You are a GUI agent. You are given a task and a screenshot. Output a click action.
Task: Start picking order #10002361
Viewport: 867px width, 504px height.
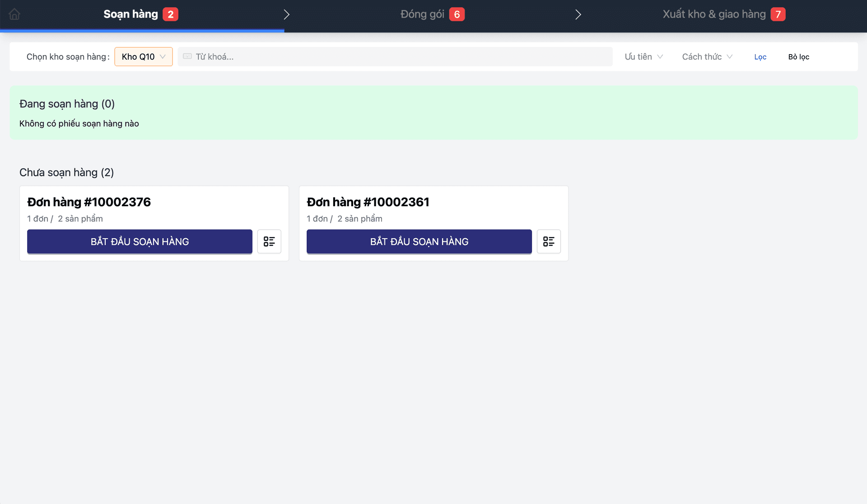click(419, 241)
